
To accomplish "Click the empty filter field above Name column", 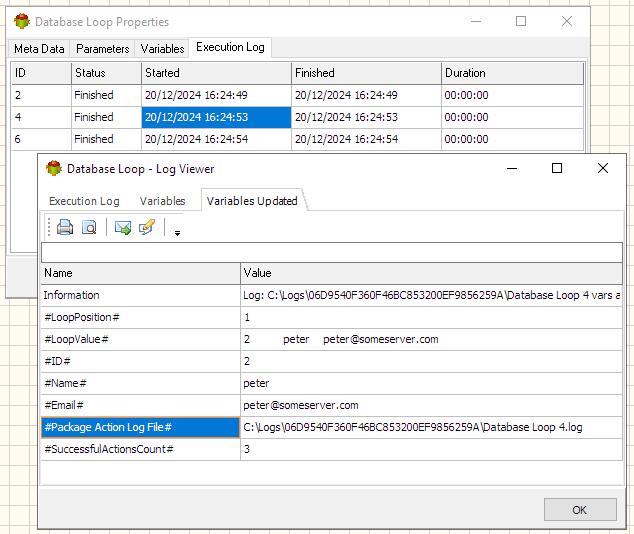I will click(332, 253).
